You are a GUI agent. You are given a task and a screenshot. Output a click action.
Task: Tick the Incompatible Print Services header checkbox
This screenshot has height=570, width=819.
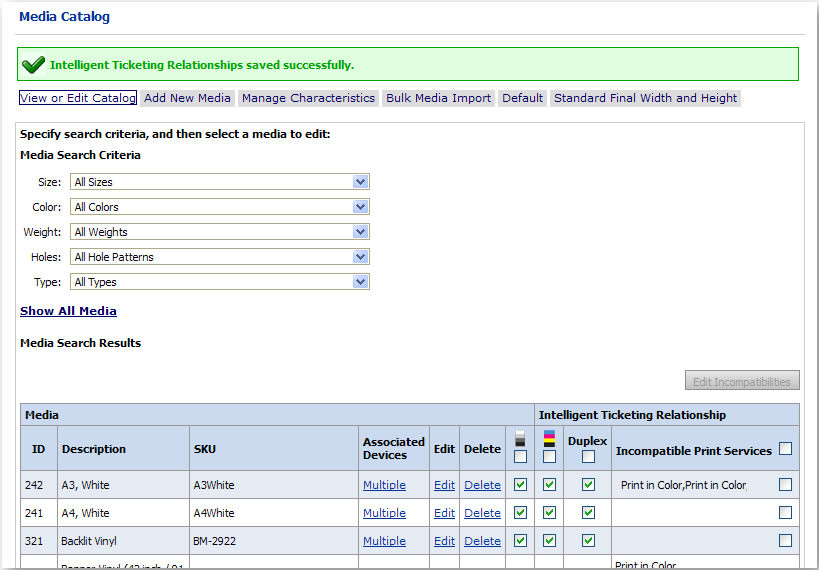785,449
